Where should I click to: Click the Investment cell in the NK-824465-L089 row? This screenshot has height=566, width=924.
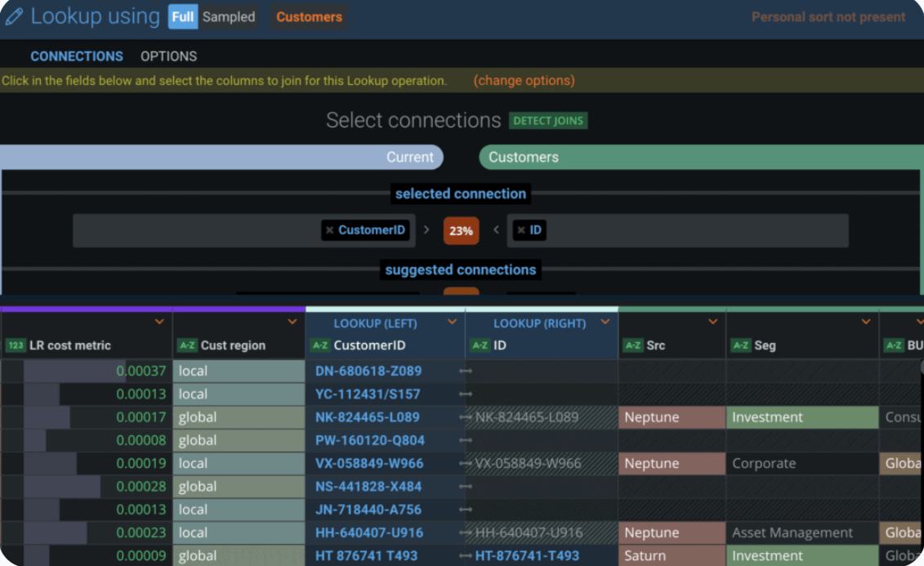pyautogui.click(x=802, y=417)
